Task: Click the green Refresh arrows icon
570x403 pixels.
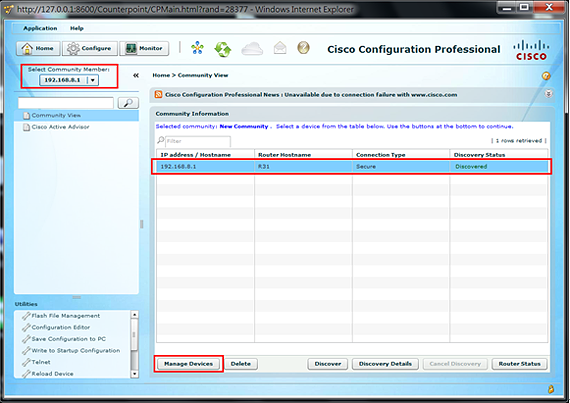Action: 223,49
